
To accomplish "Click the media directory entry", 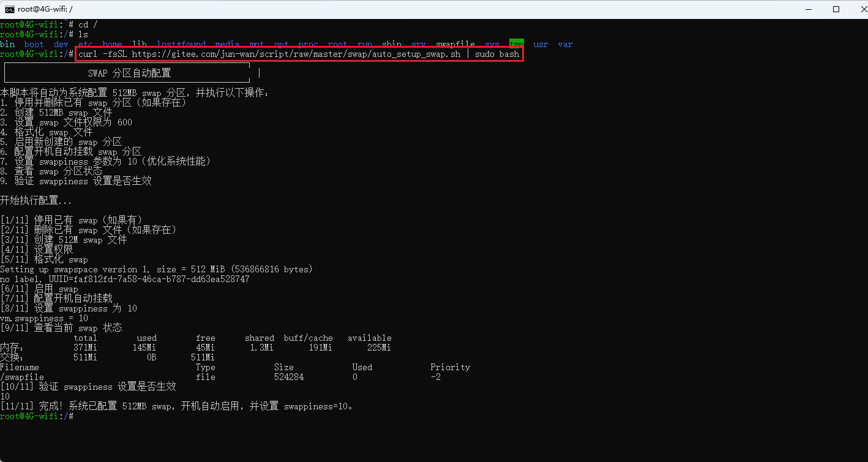I will click(227, 43).
